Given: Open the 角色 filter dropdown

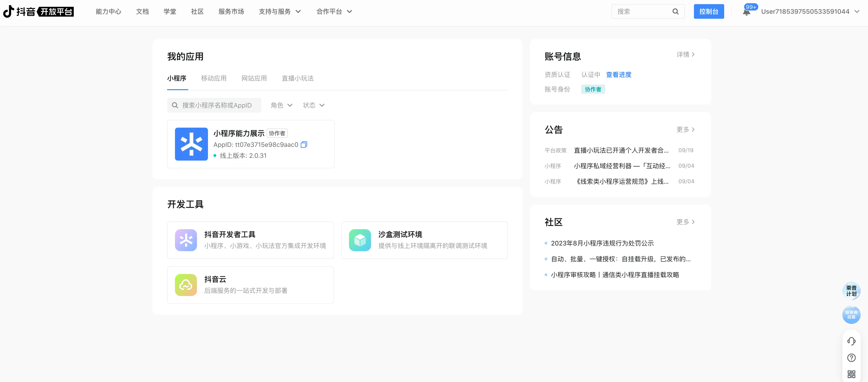Looking at the screenshot, I should pos(281,105).
